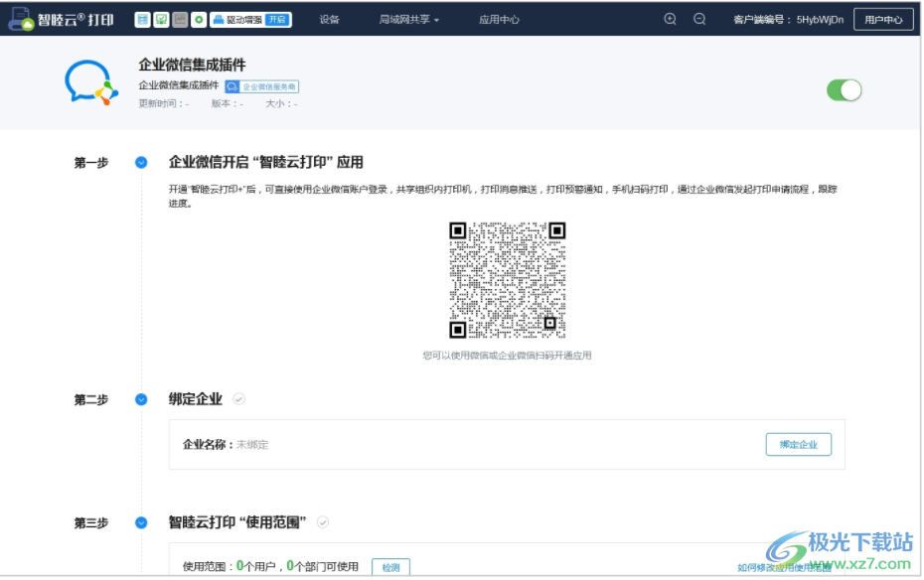Toggle the 驱动增强 开启 switch
Image resolution: width=924 pixels, height=580 pixels.
pyautogui.click(x=277, y=20)
